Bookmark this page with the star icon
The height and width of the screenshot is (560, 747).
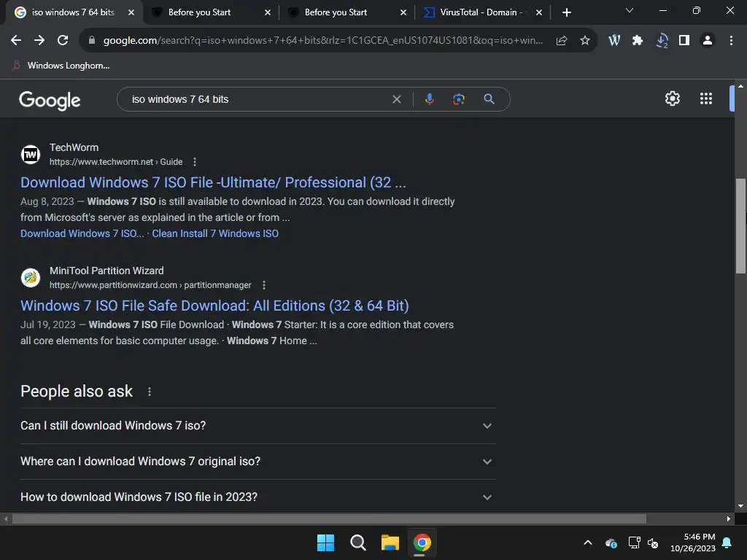pyautogui.click(x=585, y=41)
